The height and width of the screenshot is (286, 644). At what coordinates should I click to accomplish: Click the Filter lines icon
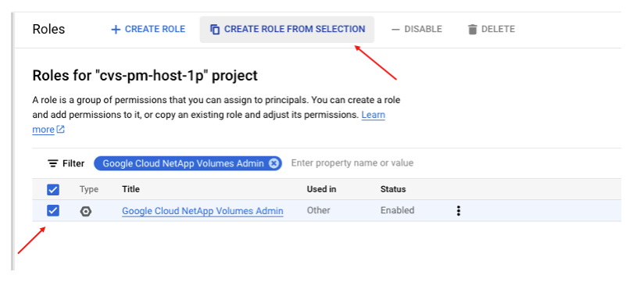tap(53, 163)
